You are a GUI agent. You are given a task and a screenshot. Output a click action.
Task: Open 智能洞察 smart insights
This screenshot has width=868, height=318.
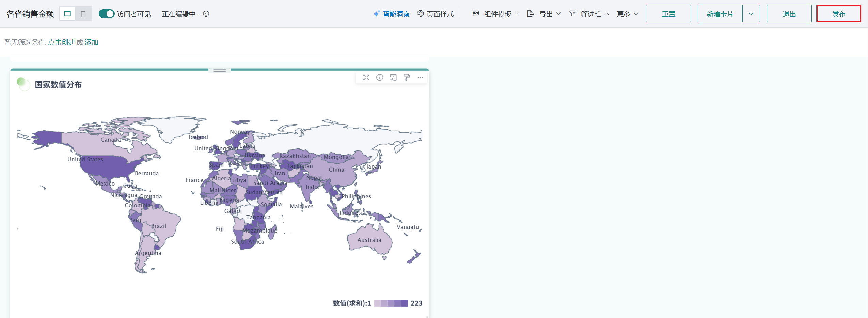tap(392, 14)
